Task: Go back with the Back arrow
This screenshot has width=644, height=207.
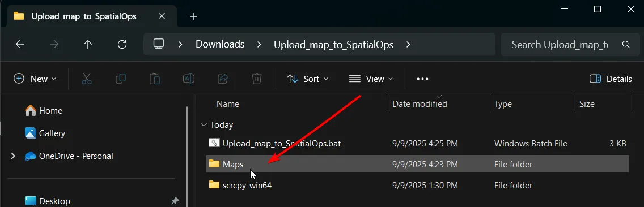Action: (20, 44)
